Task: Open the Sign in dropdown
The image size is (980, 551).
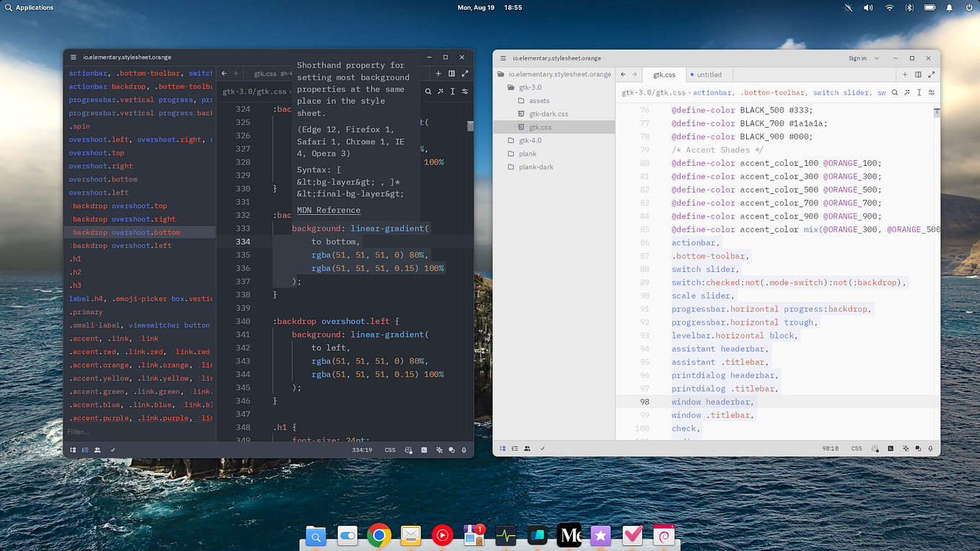Action: coord(861,58)
